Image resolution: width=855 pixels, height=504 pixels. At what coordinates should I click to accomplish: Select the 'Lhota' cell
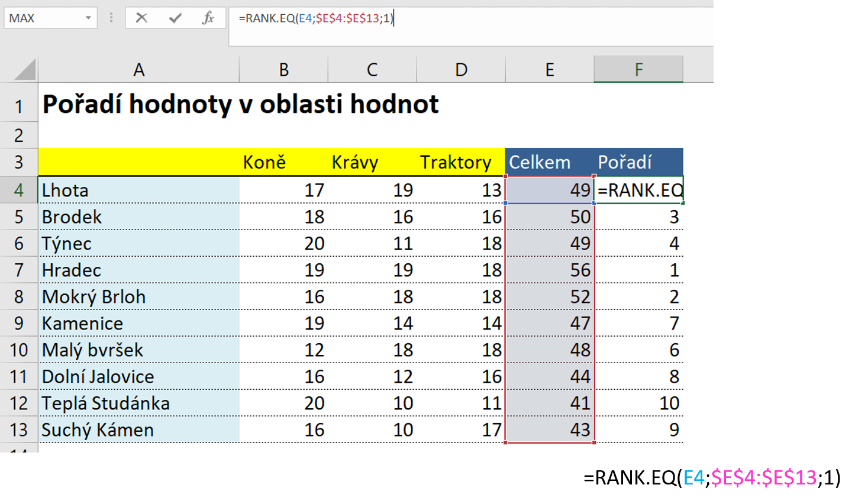tap(138, 190)
